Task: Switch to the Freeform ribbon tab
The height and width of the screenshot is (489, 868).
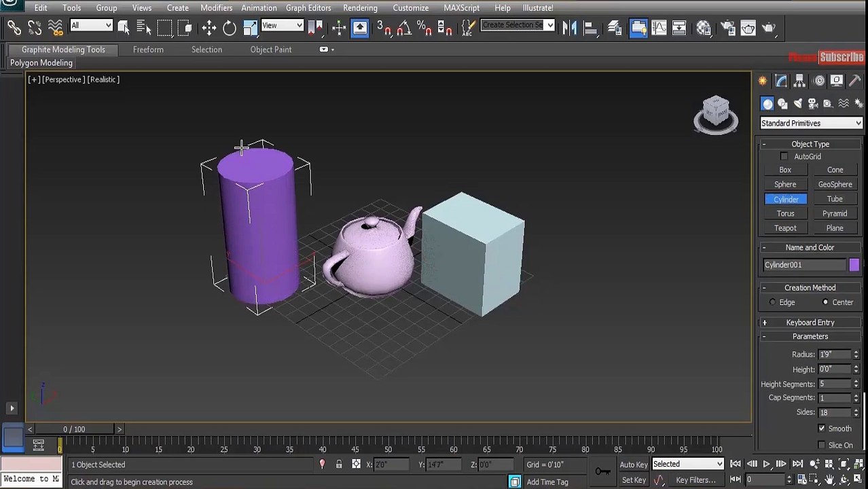Action: (x=148, y=50)
